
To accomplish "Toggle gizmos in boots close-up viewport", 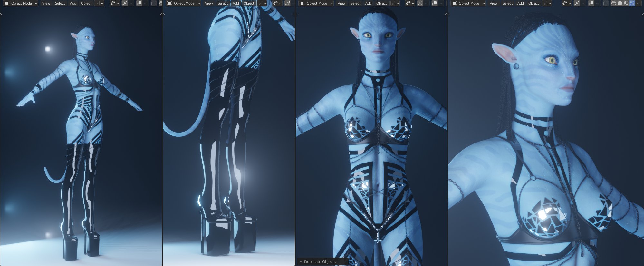I will click(287, 3).
